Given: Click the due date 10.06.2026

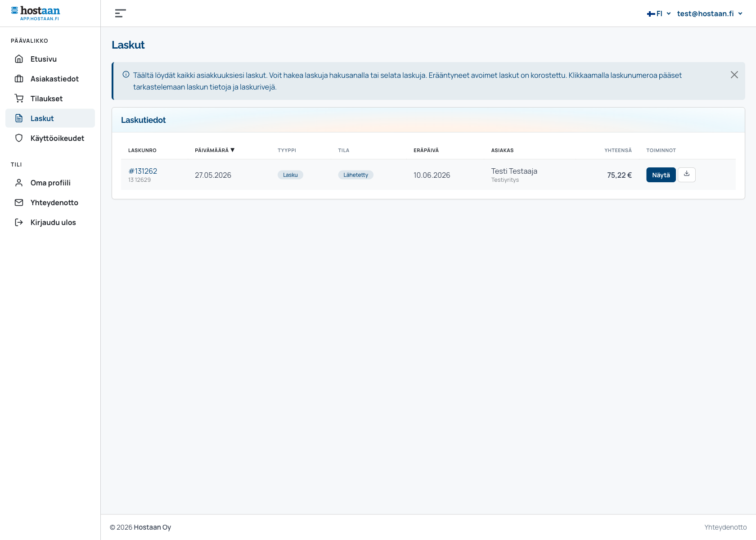Looking at the screenshot, I should point(432,175).
